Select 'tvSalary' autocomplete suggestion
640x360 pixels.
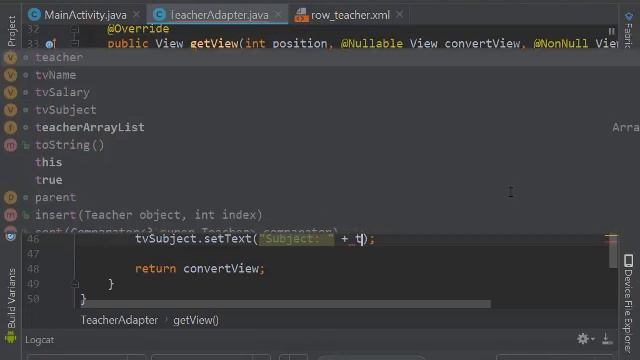point(320,93)
